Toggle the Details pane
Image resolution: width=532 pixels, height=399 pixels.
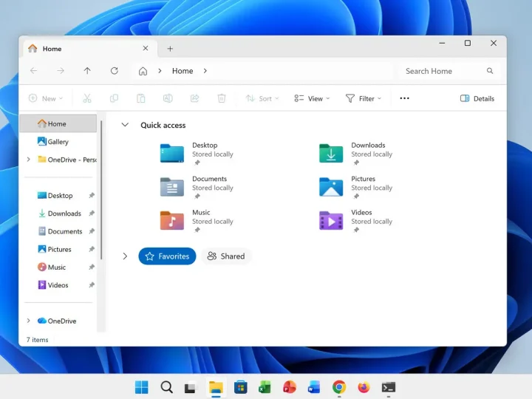point(477,98)
